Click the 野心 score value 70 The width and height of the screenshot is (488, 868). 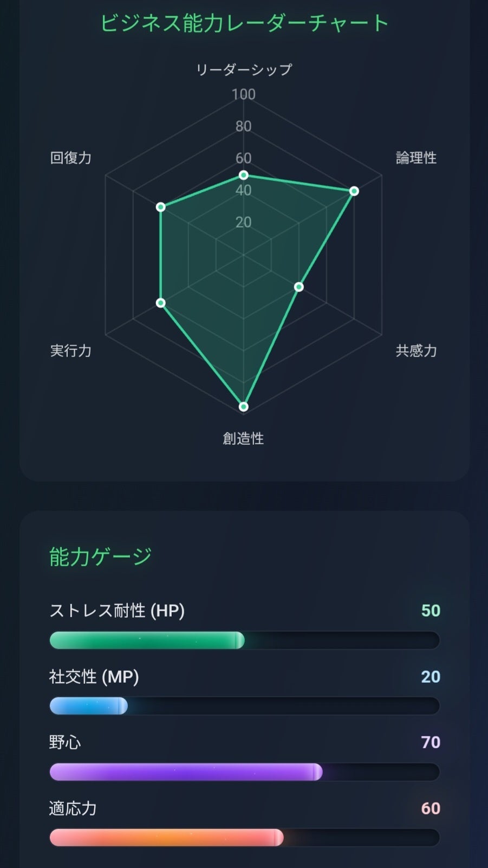(x=431, y=742)
